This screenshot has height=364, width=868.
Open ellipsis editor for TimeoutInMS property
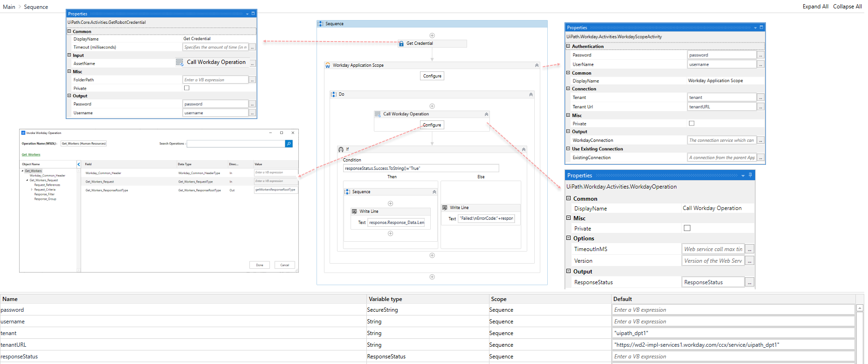pos(750,249)
